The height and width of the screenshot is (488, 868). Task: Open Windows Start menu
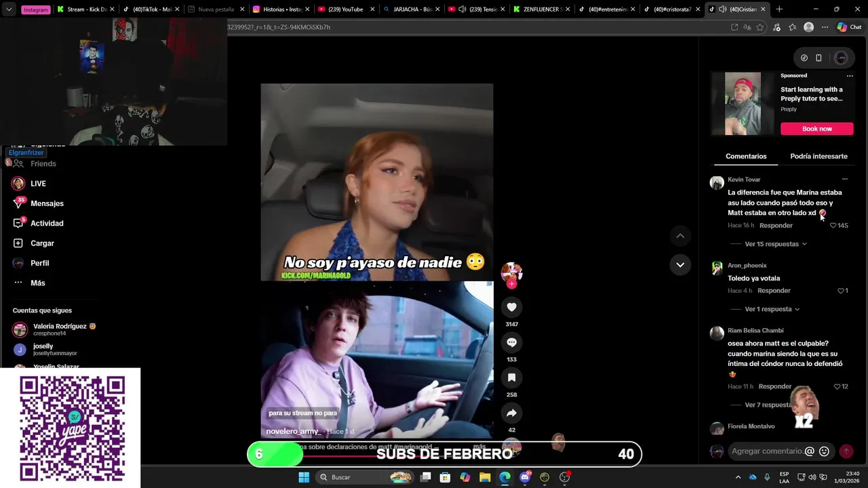pos(304,477)
